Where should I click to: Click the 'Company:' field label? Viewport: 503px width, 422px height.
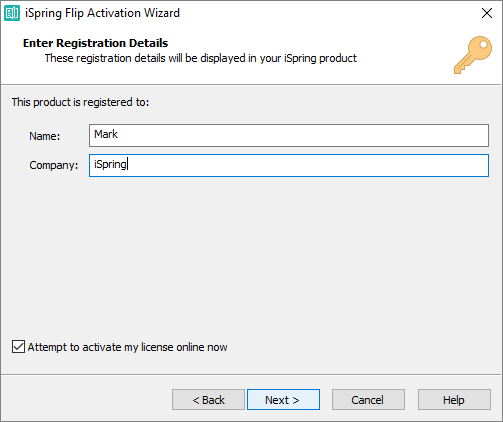(54, 165)
